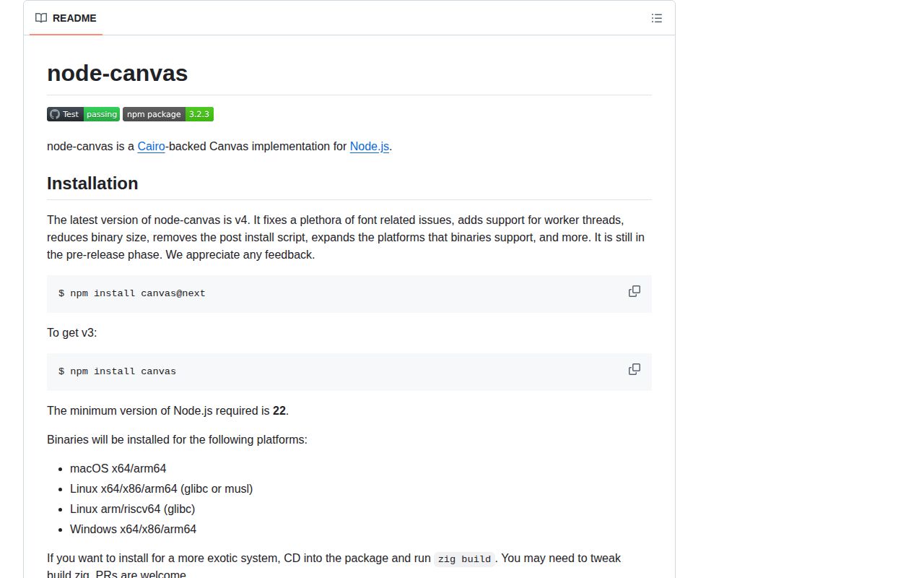924x578 pixels.
Task: Click the Installation heading
Action: click(92, 184)
